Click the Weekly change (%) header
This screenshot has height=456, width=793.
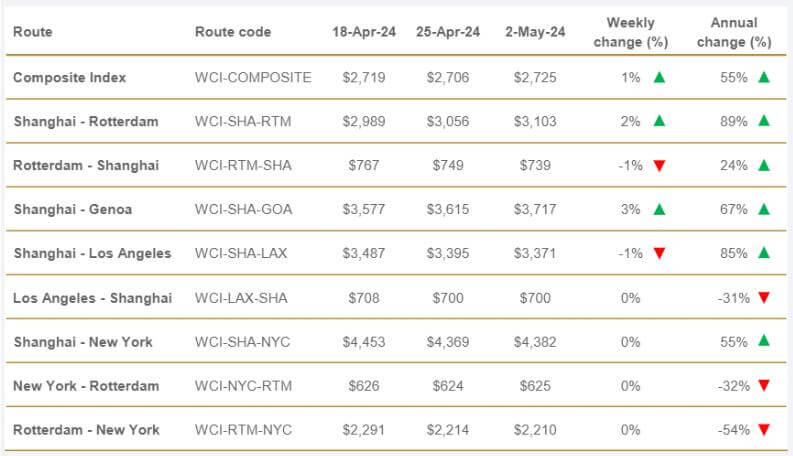point(630,32)
